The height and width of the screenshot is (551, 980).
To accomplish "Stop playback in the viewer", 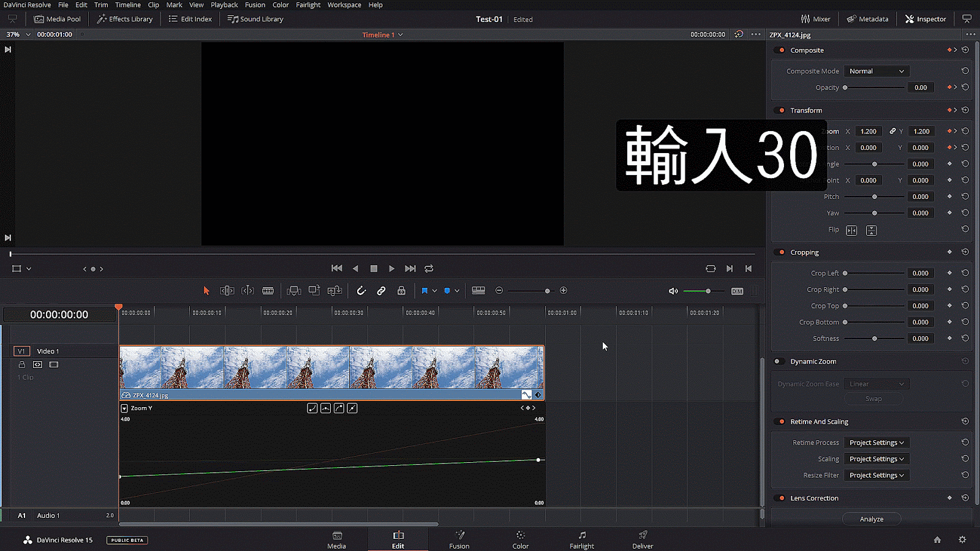I will point(374,268).
